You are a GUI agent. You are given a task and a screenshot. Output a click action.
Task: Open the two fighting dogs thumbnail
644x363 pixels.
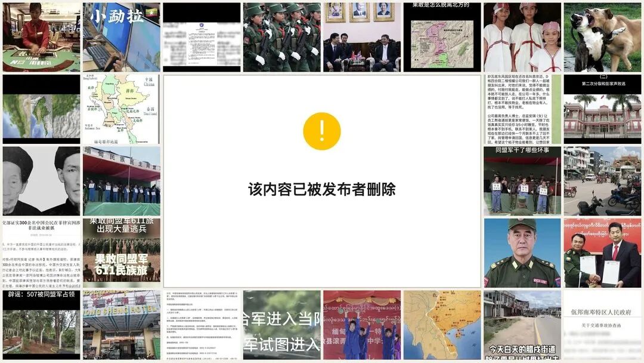tap(602, 38)
